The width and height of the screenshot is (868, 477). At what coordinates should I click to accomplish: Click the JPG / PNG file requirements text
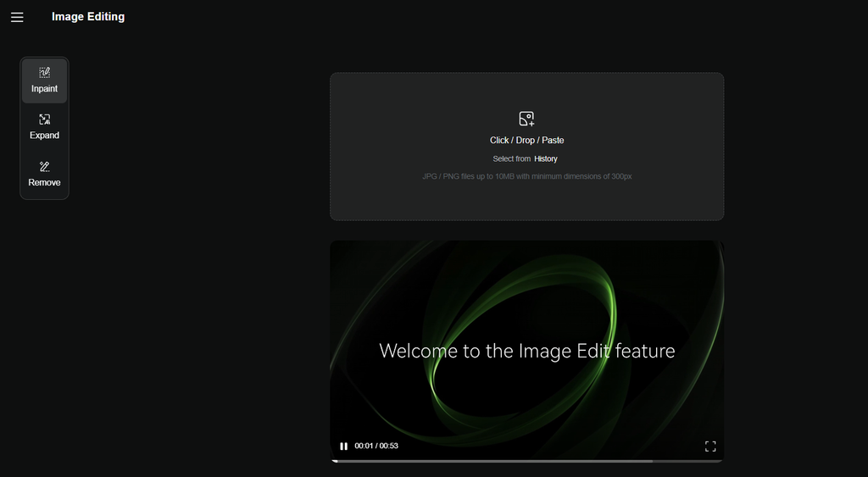[526, 176]
